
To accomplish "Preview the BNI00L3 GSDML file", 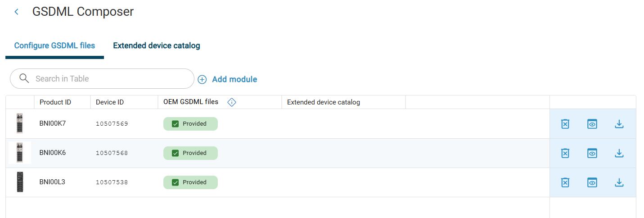I will point(592,182).
